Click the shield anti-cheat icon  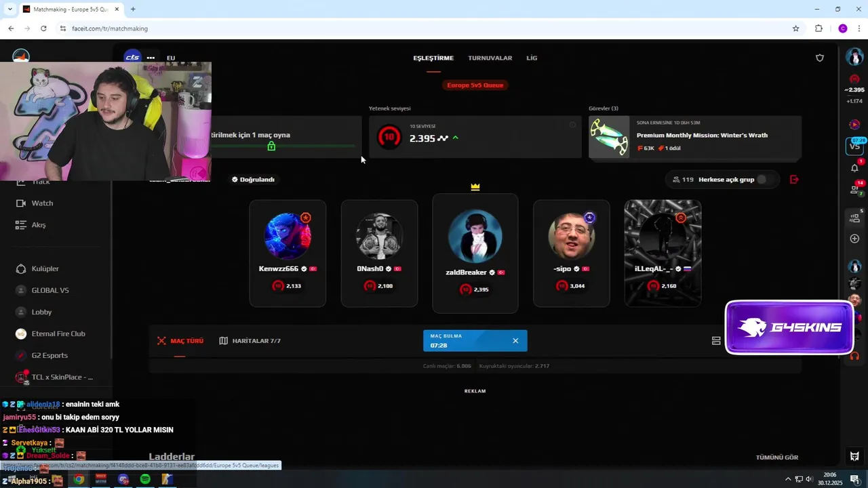(x=819, y=58)
